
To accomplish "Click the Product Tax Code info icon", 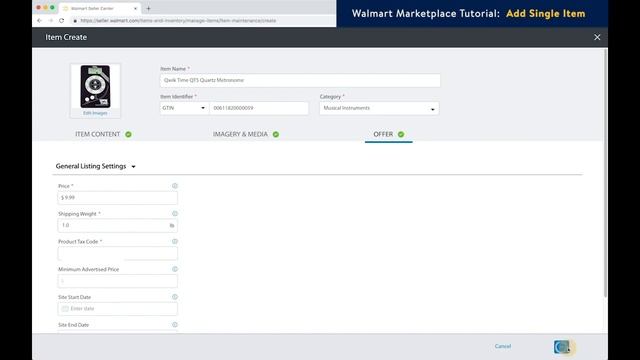I will (175, 241).
